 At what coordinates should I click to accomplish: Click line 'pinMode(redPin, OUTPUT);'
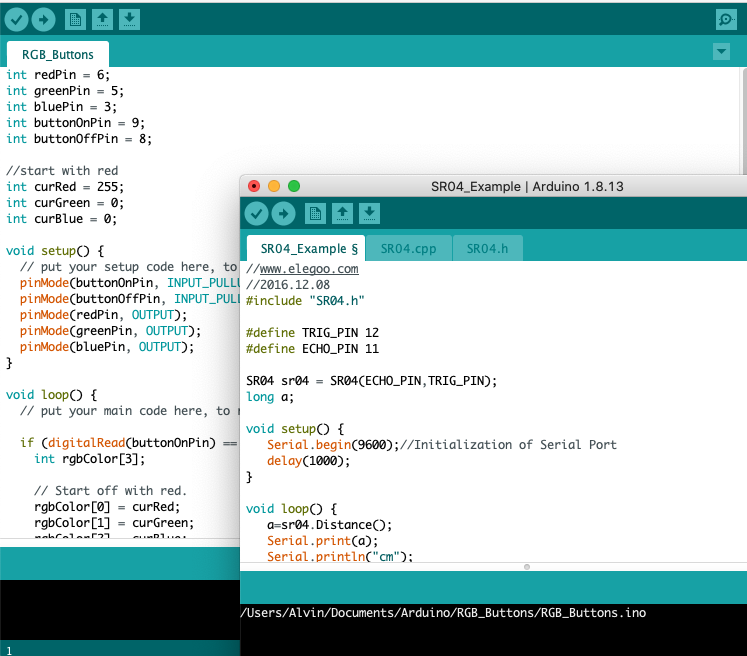pyautogui.click(x=103, y=314)
